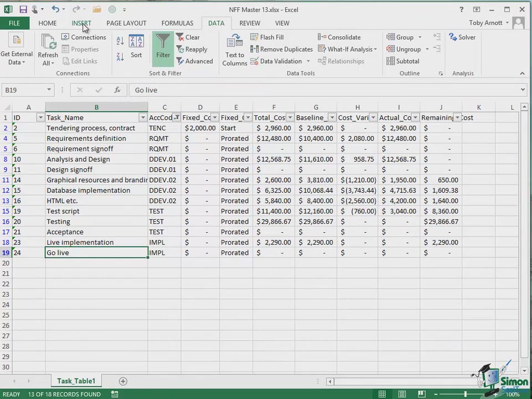532x399 pixels.
Task: Open Advanced filter options
Action: (x=195, y=61)
